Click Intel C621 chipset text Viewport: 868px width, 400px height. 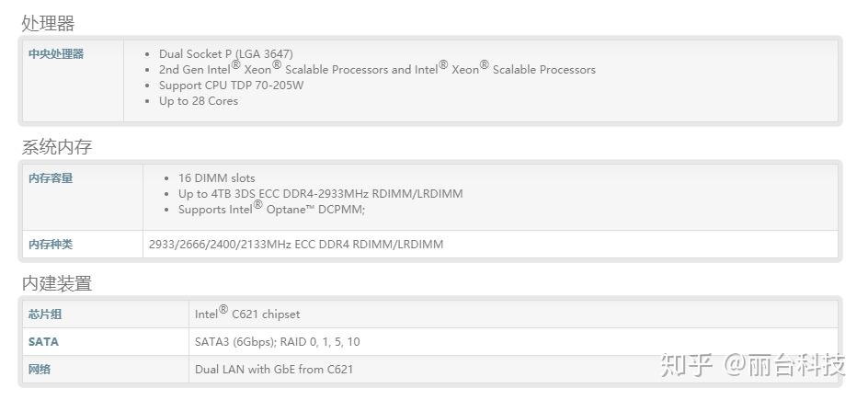(x=247, y=314)
